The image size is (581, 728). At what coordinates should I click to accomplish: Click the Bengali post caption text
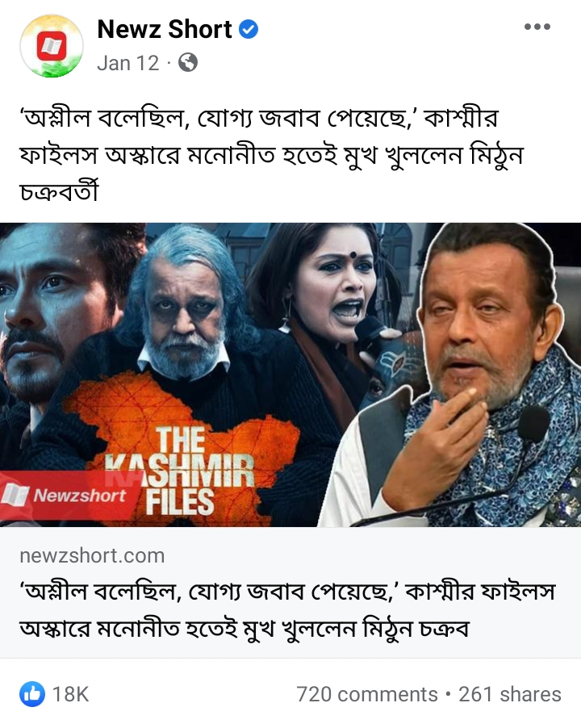point(271,155)
